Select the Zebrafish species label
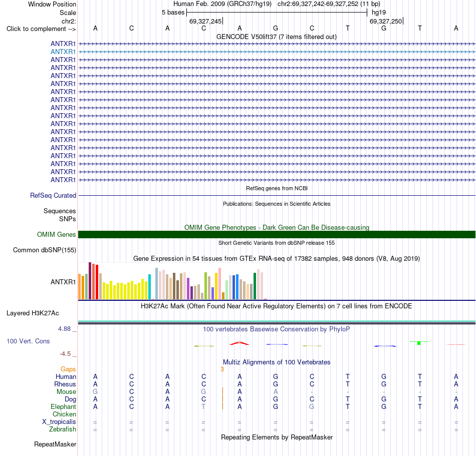Screen dimensions: 476x456 coord(63,429)
